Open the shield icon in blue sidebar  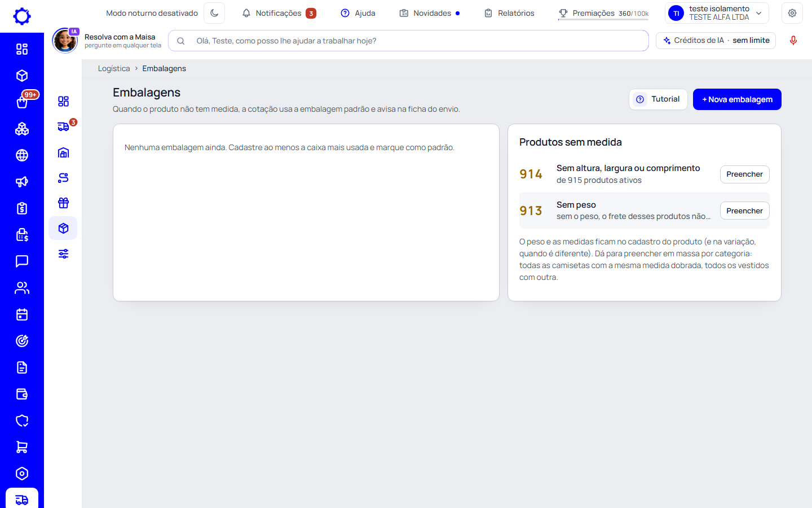22,421
